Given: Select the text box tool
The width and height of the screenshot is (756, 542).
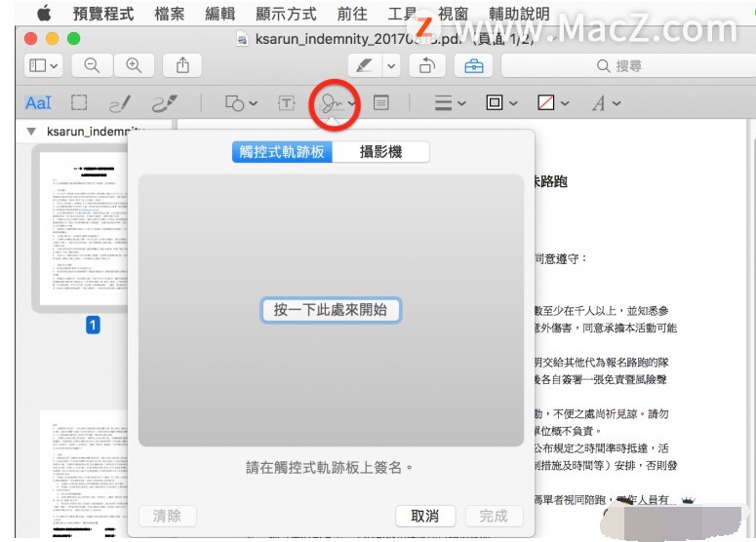Looking at the screenshot, I should click(287, 102).
